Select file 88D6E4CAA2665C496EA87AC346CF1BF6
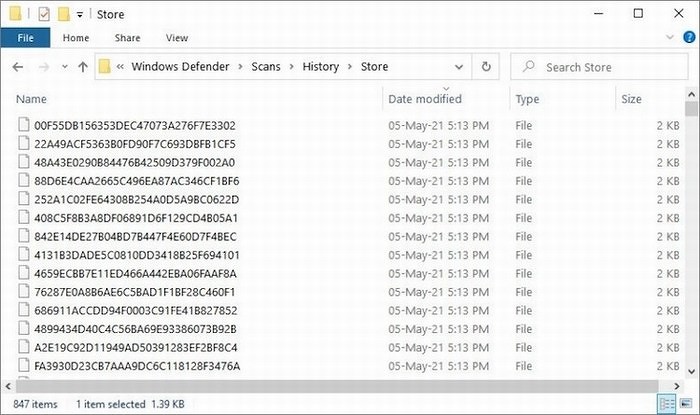Viewport: 700px width, 415px height. point(137,181)
